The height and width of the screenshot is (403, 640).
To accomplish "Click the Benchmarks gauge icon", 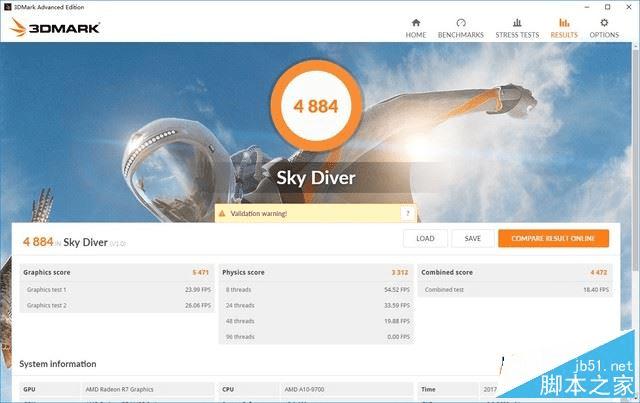I will [x=461, y=22].
